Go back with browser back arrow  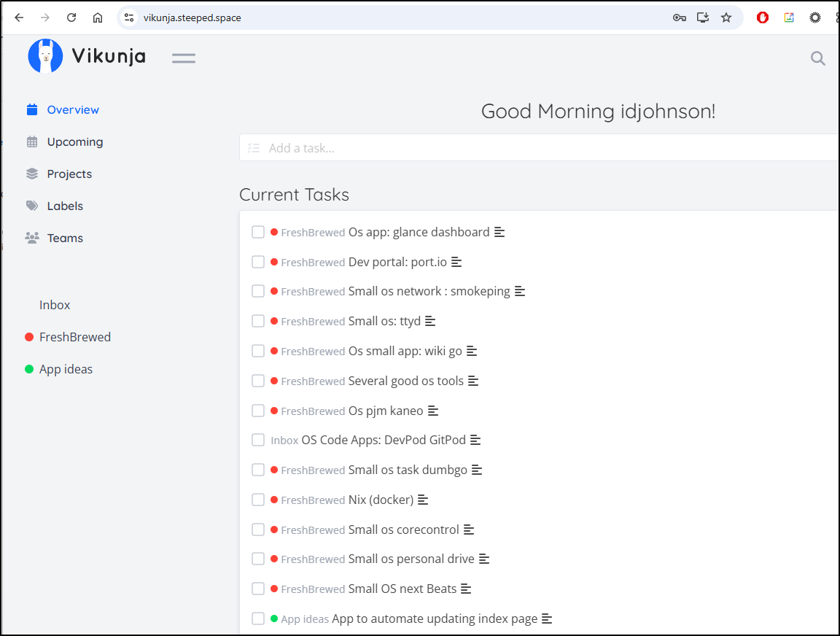(x=19, y=18)
